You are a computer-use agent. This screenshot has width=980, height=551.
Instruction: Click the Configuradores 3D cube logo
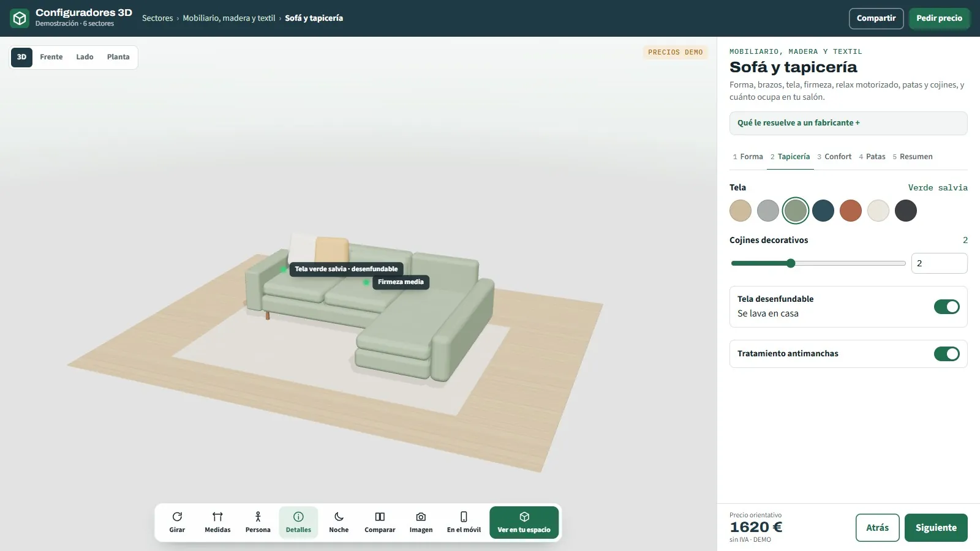click(20, 18)
